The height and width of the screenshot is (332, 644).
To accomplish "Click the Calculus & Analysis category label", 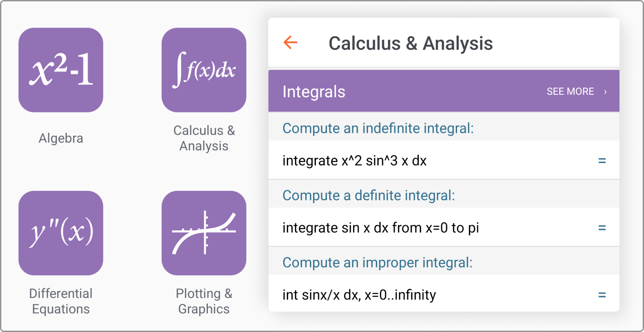I will (x=204, y=138).
